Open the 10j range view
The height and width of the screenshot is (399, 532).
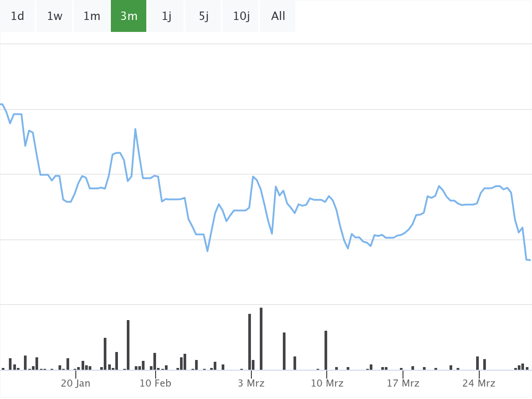(241, 16)
